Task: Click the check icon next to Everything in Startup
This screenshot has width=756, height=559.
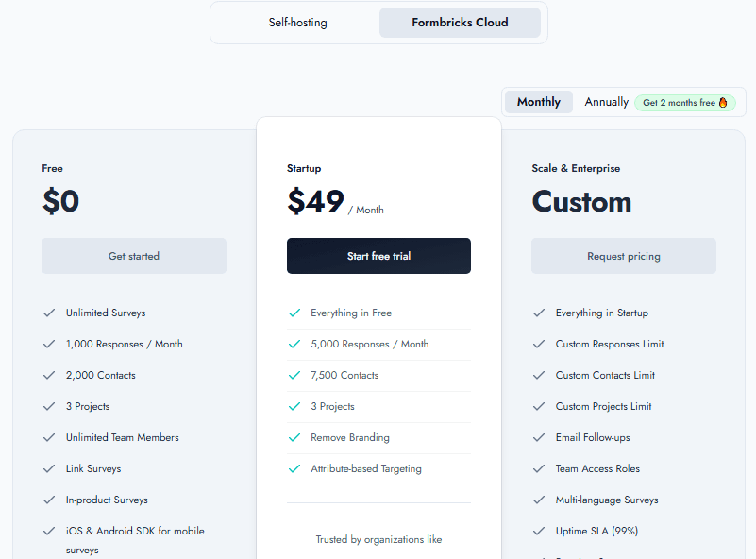Action: click(x=539, y=313)
